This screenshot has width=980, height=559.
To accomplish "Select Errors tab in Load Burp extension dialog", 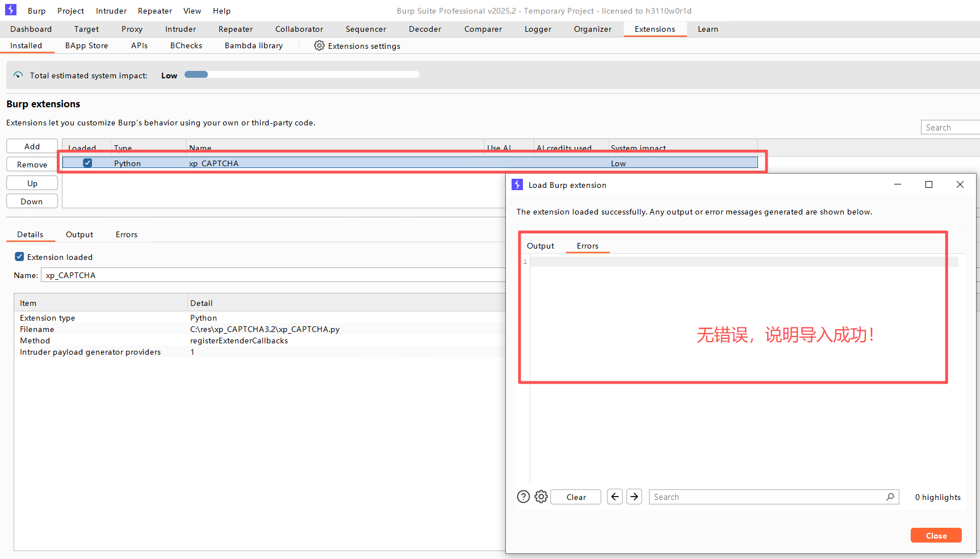I will (588, 246).
